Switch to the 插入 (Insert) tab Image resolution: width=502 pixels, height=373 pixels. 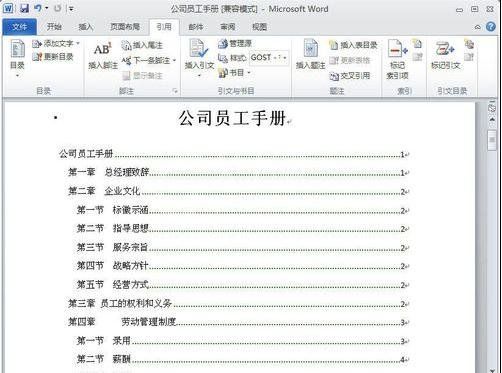pyautogui.click(x=86, y=27)
